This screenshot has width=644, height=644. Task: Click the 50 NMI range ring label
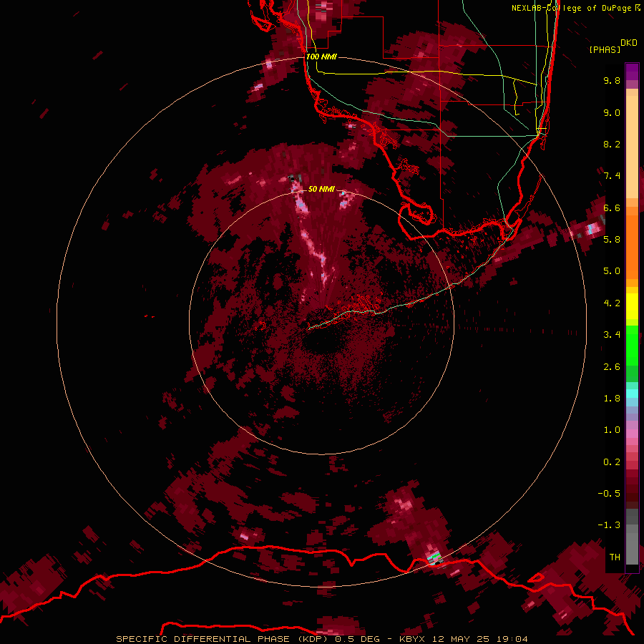pos(321,189)
